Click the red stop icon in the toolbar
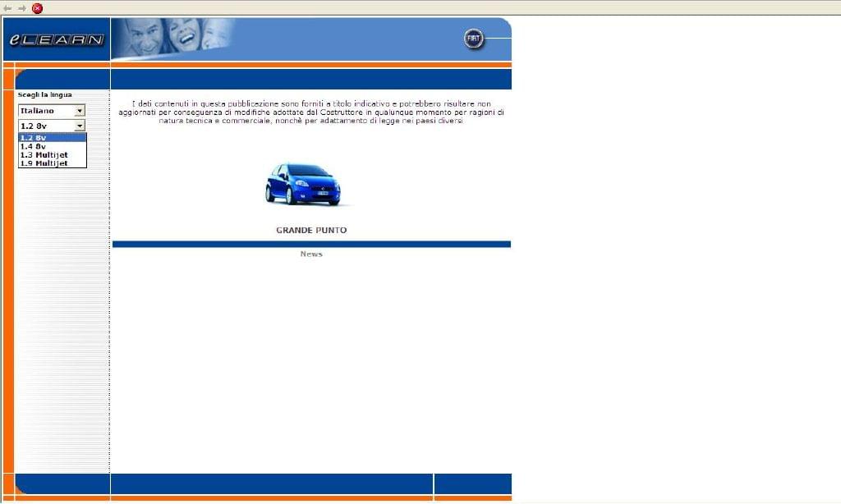Viewport: 841px width, 504px height. point(37,8)
